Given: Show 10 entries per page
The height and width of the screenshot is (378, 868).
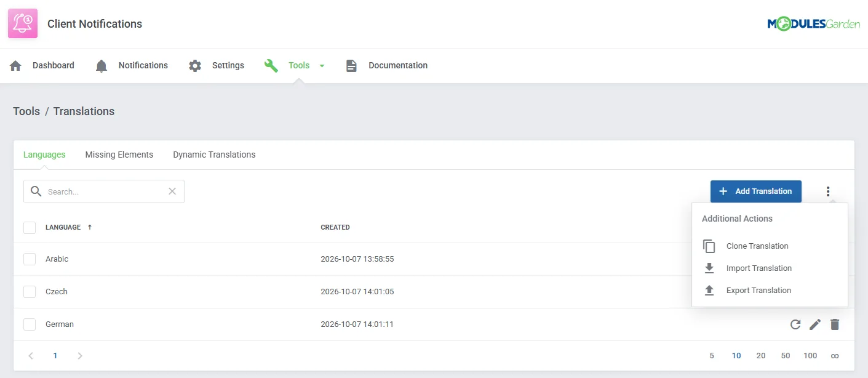Looking at the screenshot, I should coord(736,356).
